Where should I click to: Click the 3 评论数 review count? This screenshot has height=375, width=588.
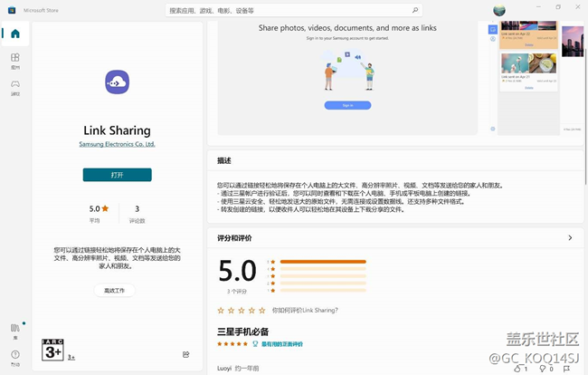[x=137, y=214]
